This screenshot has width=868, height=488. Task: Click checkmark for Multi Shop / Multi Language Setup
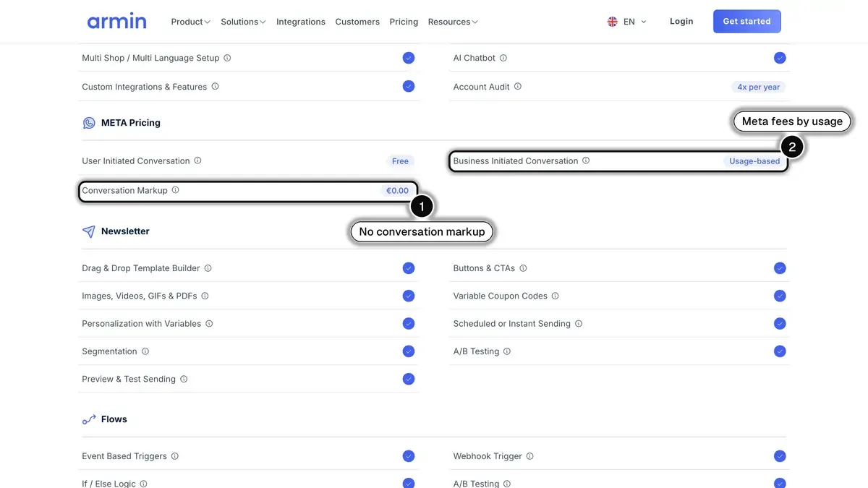(x=409, y=58)
